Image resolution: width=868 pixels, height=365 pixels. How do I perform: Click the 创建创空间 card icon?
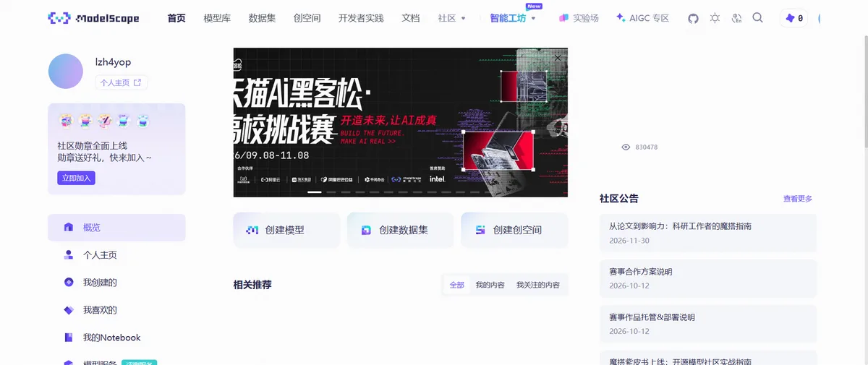[x=480, y=230]
